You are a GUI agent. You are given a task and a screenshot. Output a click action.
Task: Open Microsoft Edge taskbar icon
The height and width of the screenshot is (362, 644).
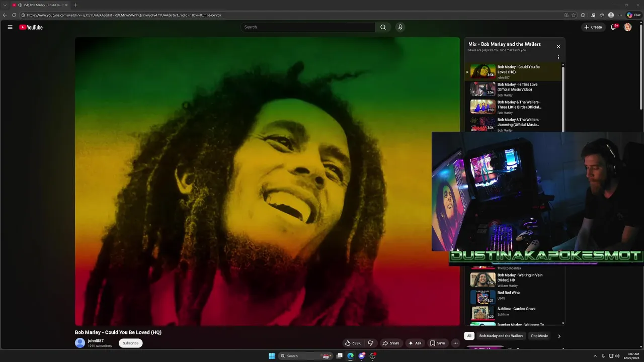351,356
